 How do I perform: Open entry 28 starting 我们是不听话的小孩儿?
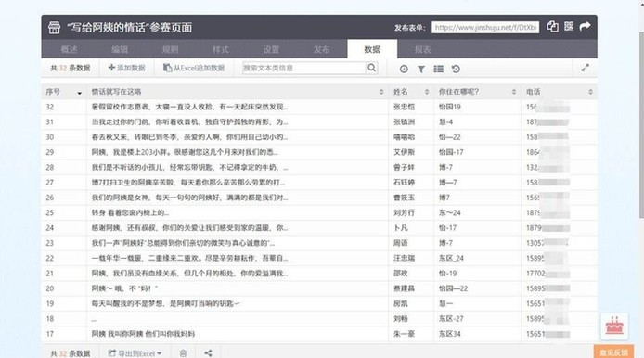tap(189, 168)
